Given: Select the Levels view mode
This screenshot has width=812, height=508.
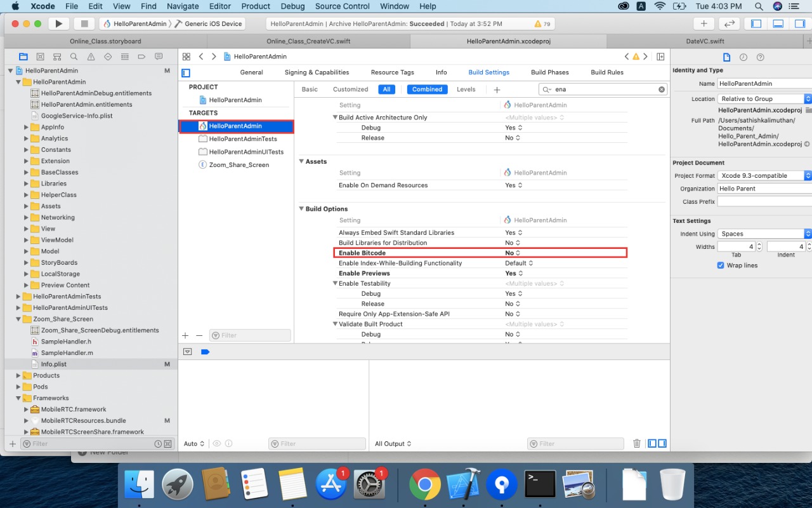Looking at the screenshot, I should click(466, 90).
